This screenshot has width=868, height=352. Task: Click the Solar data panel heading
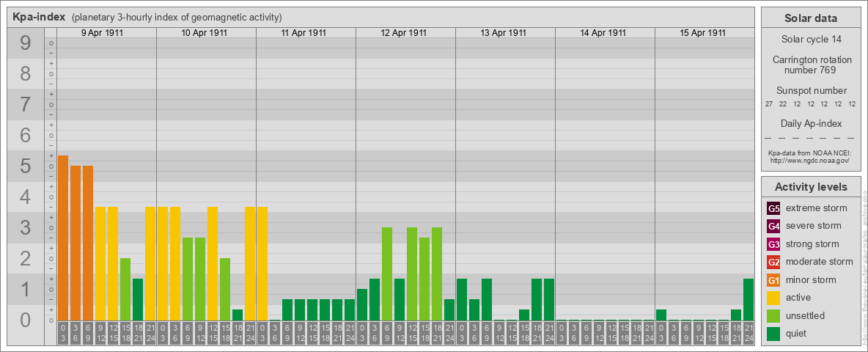(x=811, y=18)
